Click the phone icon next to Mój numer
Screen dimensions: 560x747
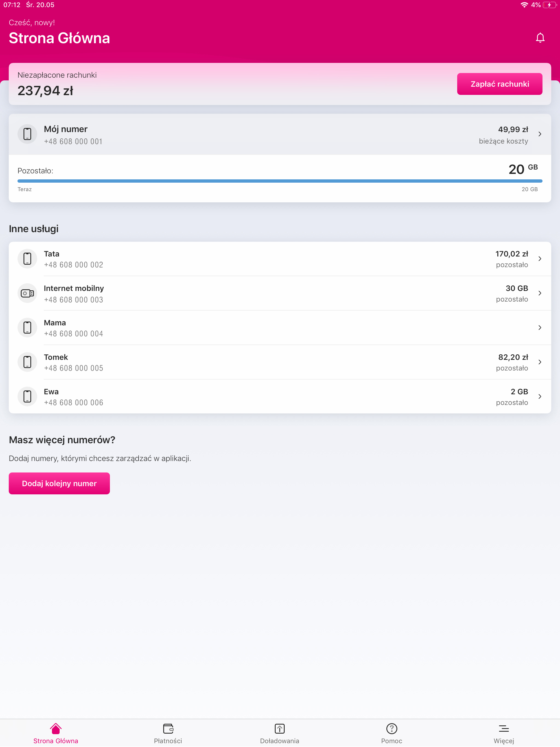[x=27, y=134]
